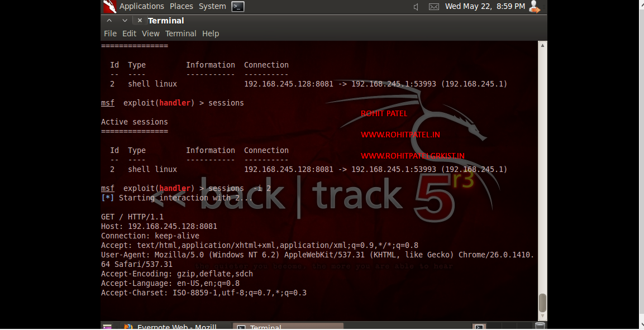Click 'Accept-Charset: ISO-8859-1' line
Screen dimensions: 644x330
click(204, 293)
